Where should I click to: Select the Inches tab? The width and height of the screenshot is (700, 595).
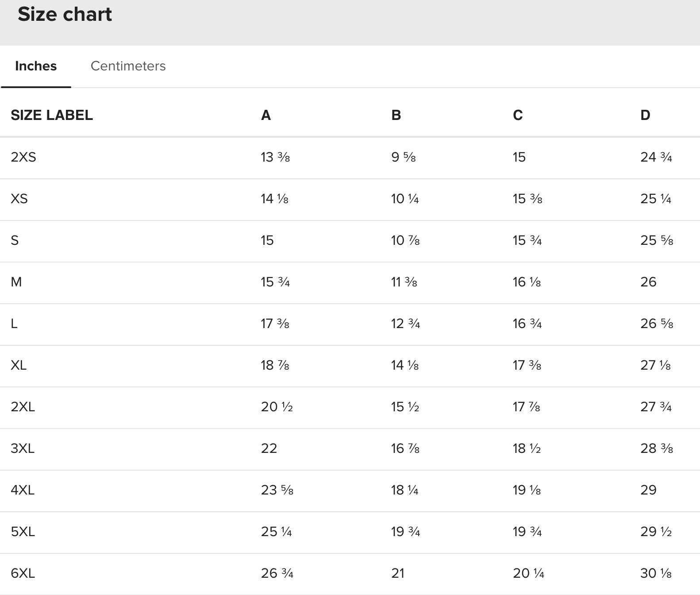pos(36,66)
